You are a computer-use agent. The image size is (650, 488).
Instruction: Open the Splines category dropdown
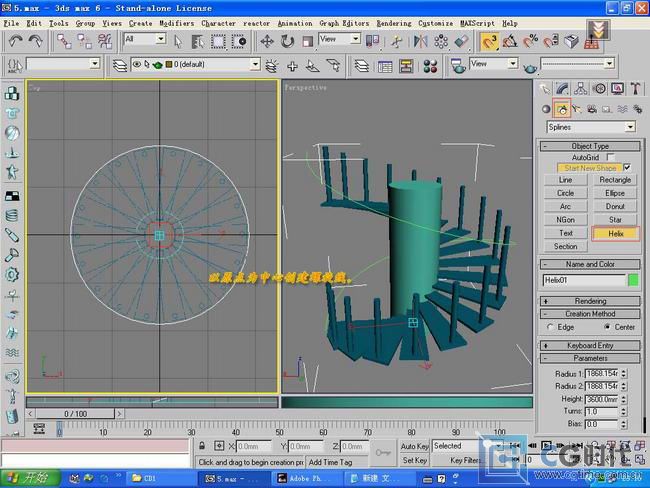pos(630,127)
